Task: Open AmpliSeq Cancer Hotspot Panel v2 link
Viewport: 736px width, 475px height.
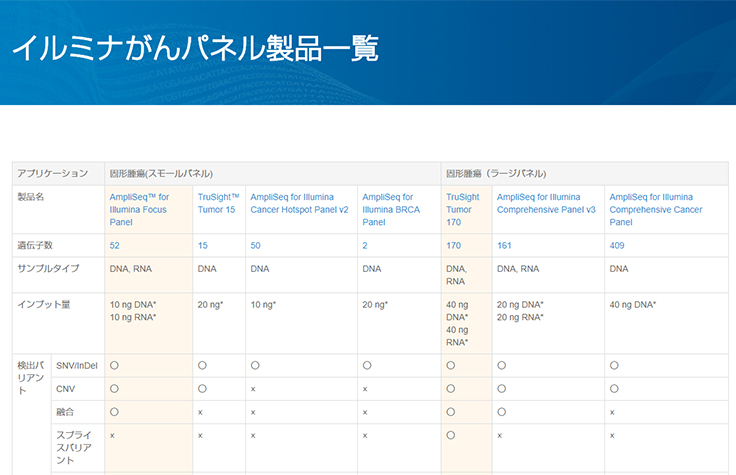Action: coord(299,203)
